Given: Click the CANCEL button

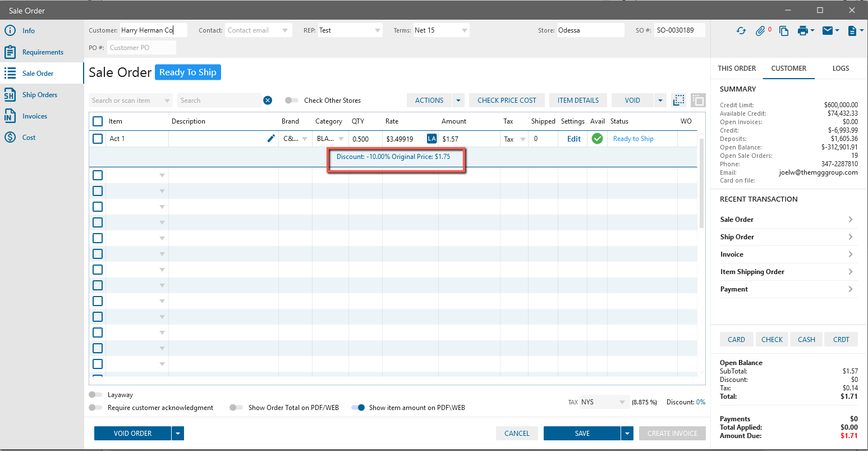Looking at the screenshot, I should click(517, 433).
